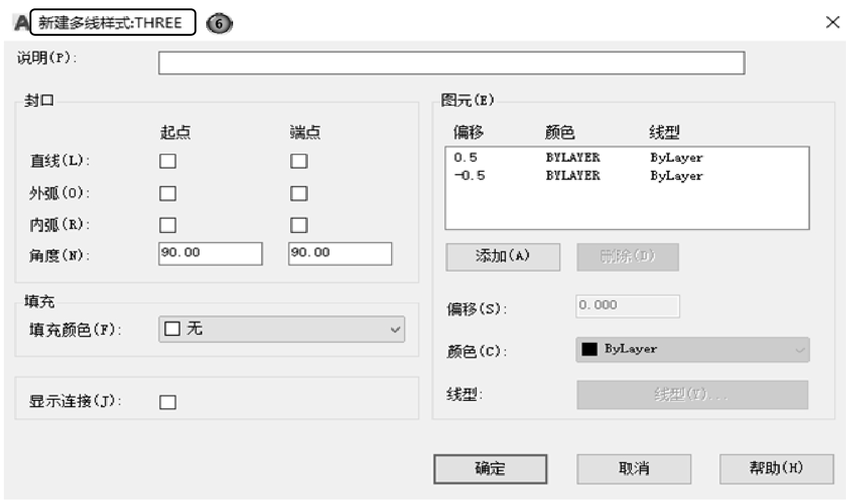The image size is (851, 504).
Task: Expand the ByLayer color dropdown
Action: tap(692, 350)
